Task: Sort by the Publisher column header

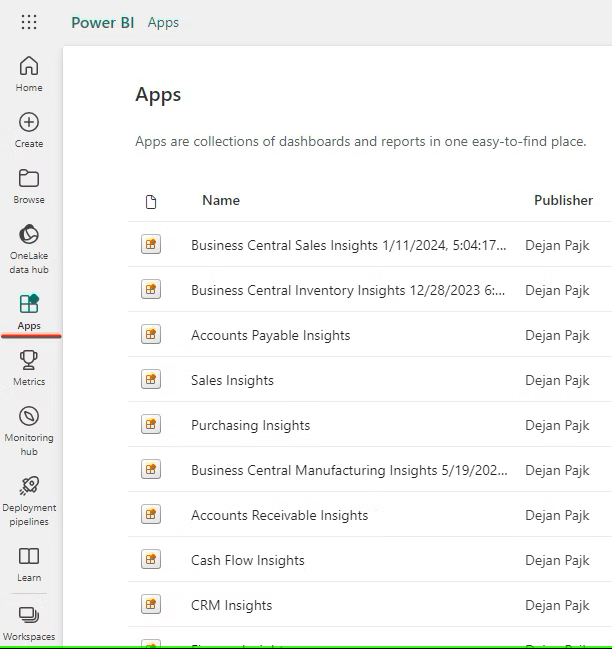Action: click(563, 200)
